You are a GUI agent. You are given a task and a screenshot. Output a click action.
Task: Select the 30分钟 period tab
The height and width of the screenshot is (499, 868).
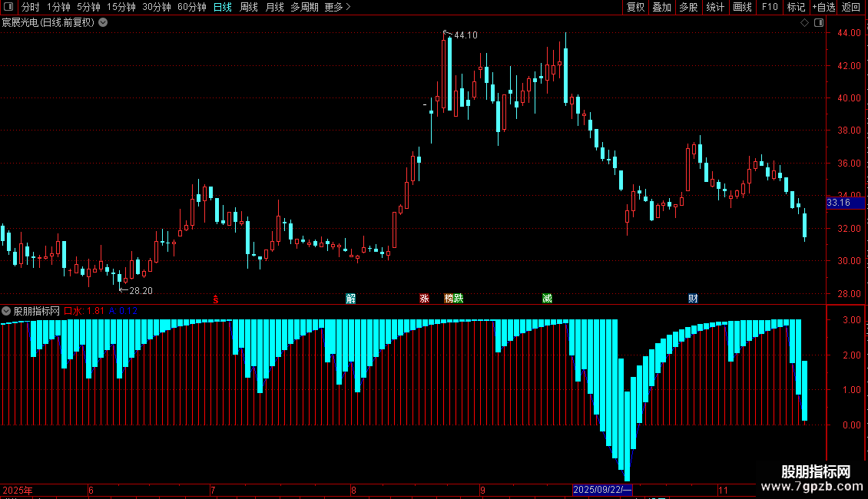point(157,7)
